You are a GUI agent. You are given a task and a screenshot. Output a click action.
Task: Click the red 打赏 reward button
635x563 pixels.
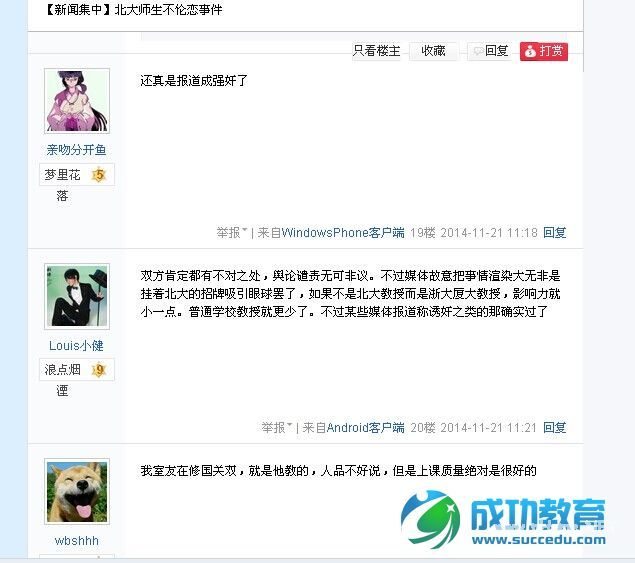[x=544, y=51]
